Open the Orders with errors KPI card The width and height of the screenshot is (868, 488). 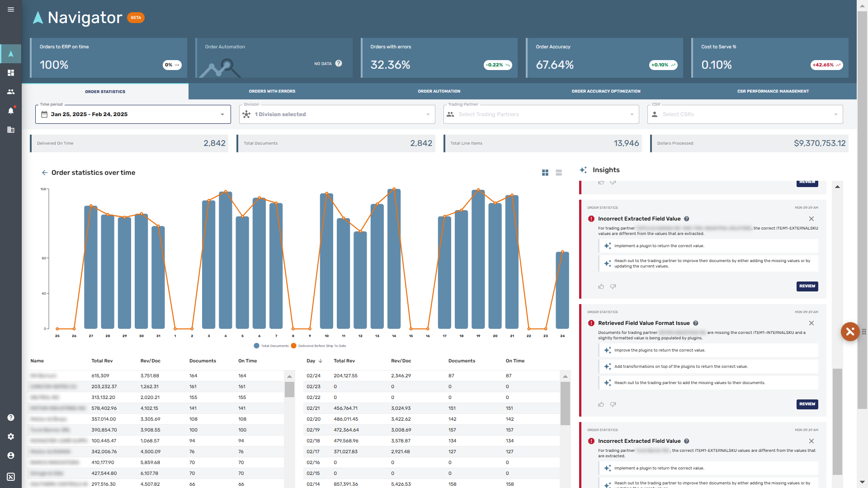[x=439, y=58]
